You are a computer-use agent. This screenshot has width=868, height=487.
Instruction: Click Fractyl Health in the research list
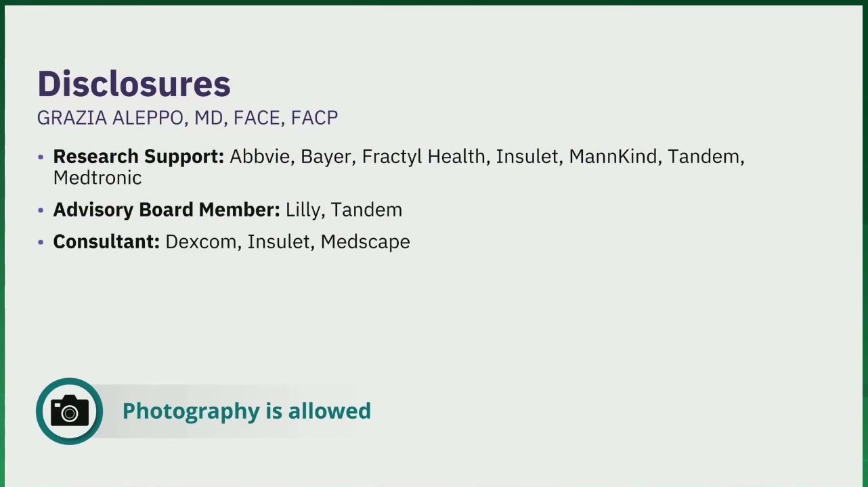[423, 157]
